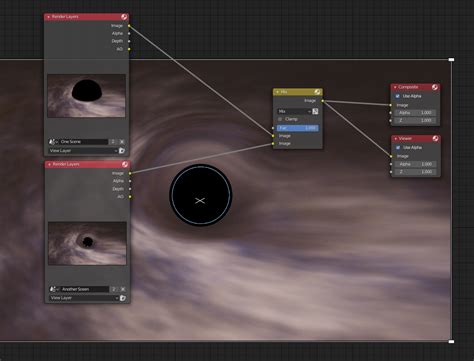
Task: Click preview icon in Composite node header
Action: point(435,87)
